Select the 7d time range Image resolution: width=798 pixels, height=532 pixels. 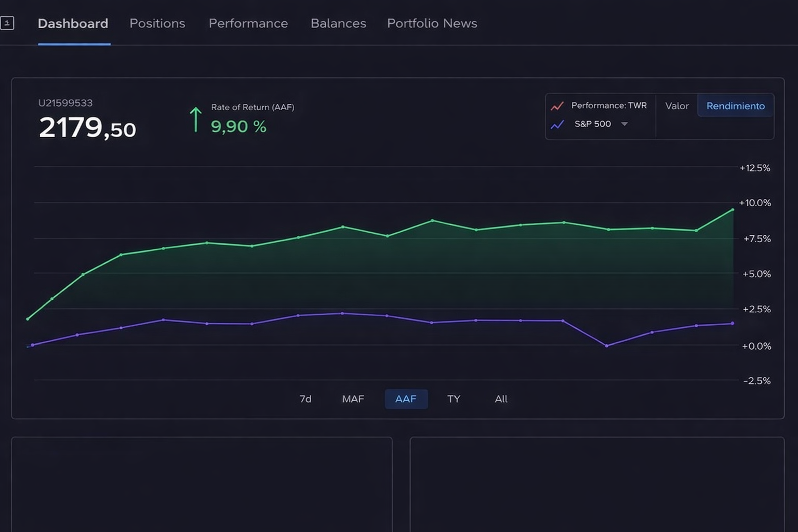pos(305,399)
